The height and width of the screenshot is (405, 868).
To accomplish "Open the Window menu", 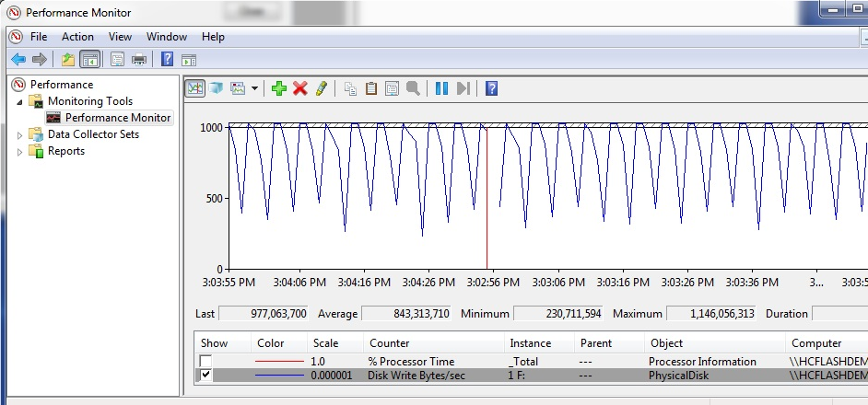I will pos(167,37).
